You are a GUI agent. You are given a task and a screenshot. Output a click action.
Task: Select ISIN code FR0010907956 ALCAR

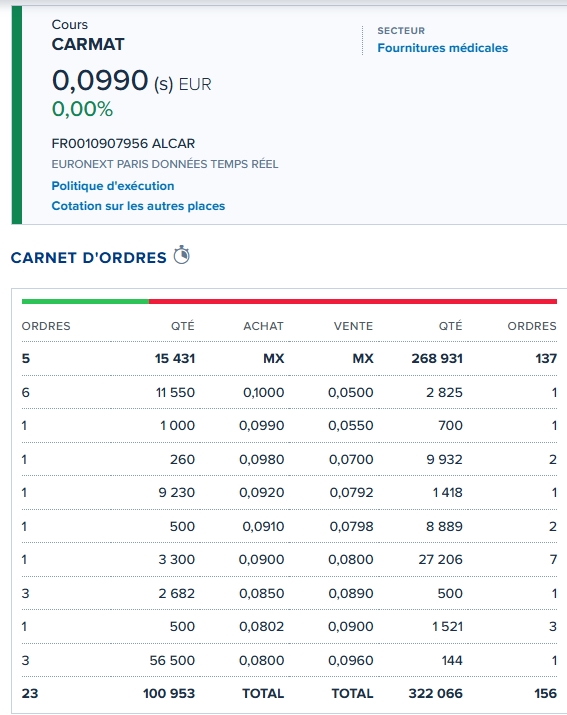[123, 144]
